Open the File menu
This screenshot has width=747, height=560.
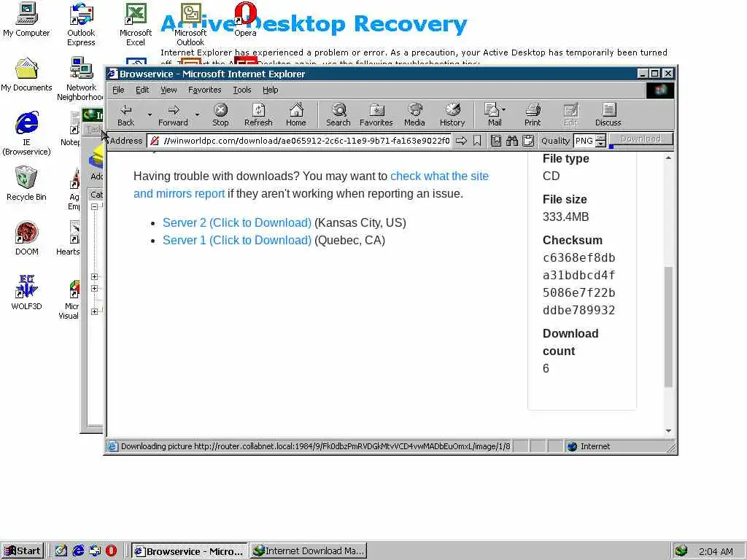coord(118,90)
